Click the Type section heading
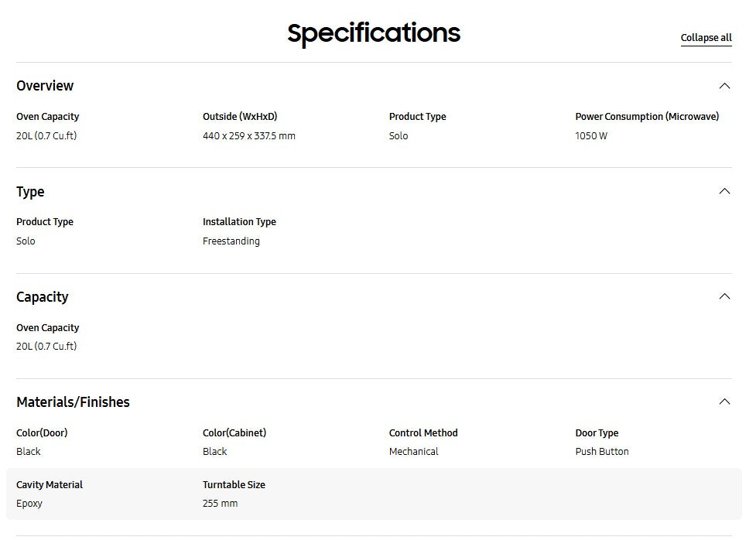This screenshot has width=756, height=540. 30,192
